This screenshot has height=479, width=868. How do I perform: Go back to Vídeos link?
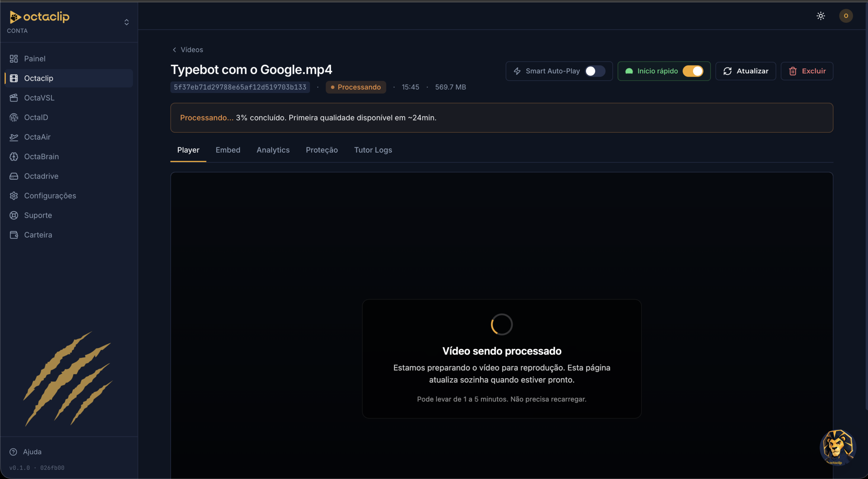[x=192, y=50]
